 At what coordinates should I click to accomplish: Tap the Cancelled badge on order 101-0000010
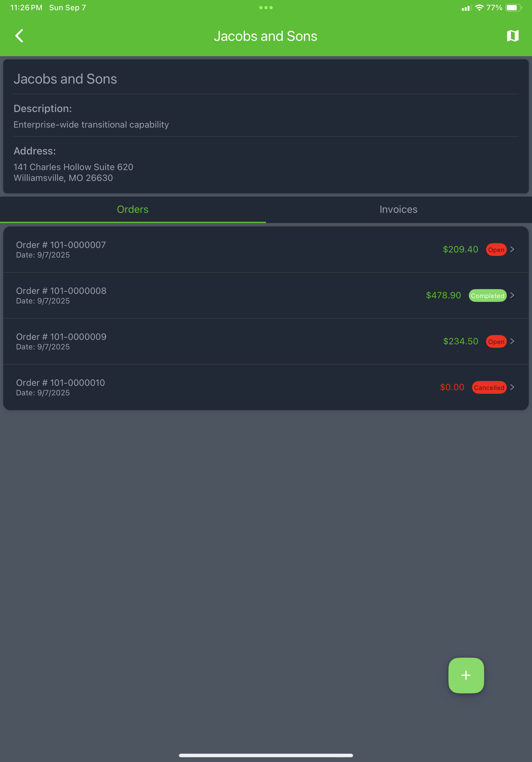point(489,387)
